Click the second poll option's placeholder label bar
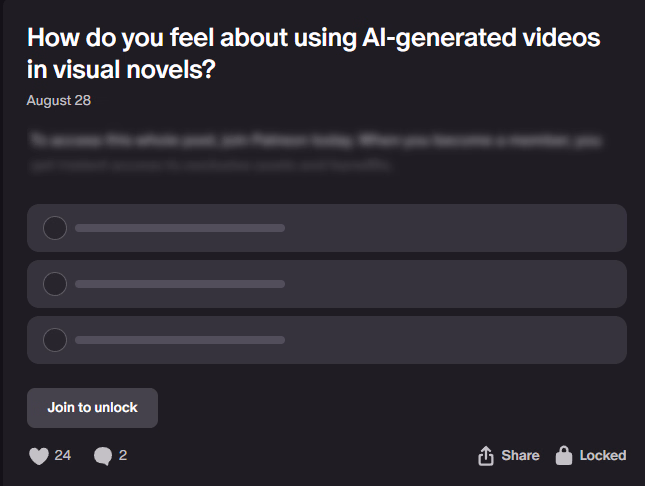The width and height of the screenshot is (645, 486). [x=180, y=284]
